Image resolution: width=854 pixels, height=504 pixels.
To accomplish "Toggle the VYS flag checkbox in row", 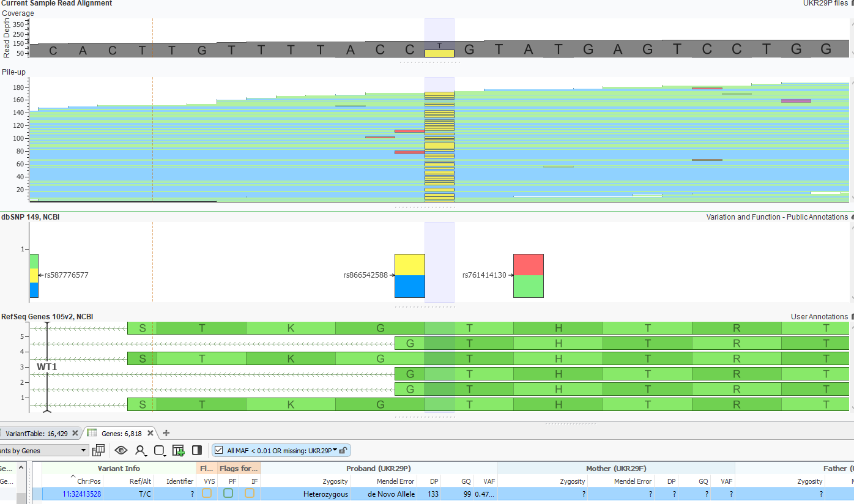I will pos(207,493).
